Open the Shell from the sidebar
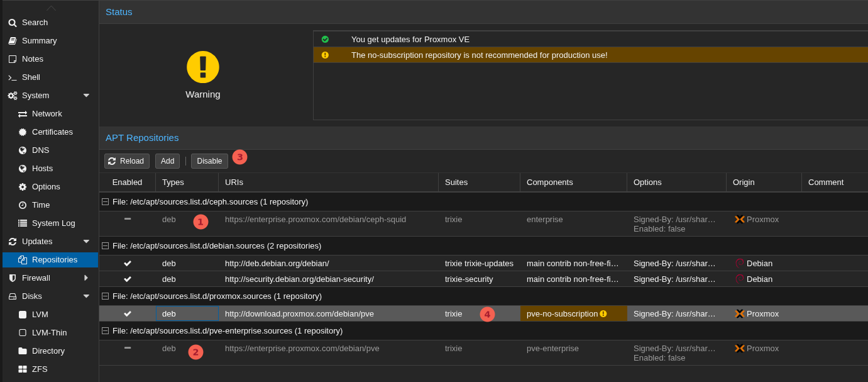This screenshot has height=382, width=868. [x=13, y=77]
